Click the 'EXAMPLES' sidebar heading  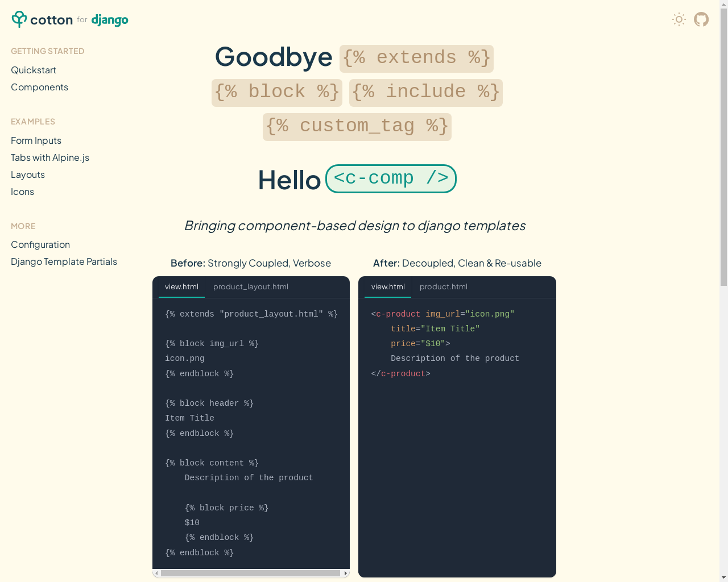33,122
